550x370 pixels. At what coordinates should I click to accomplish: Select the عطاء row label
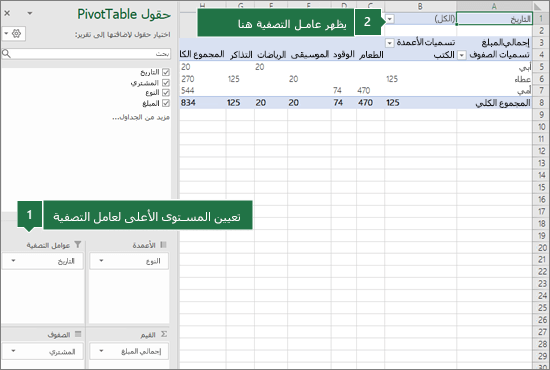pyautogui.click(x=494, y=79)
